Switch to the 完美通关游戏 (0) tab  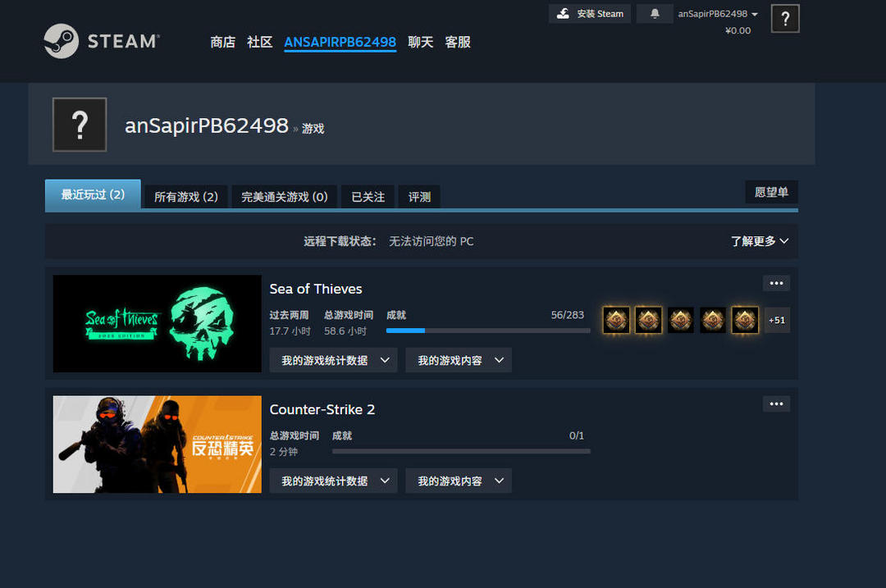click(x=284, y=197)
